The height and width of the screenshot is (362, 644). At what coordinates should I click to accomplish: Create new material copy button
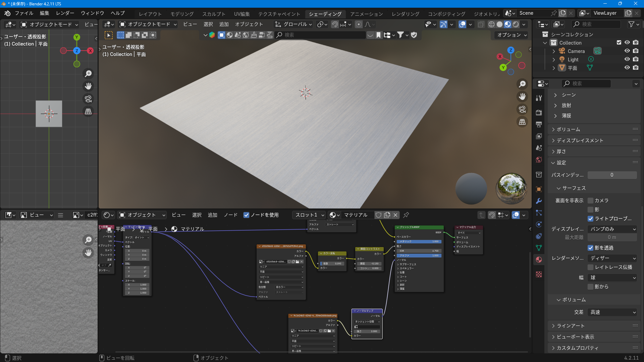coord(387,215)
